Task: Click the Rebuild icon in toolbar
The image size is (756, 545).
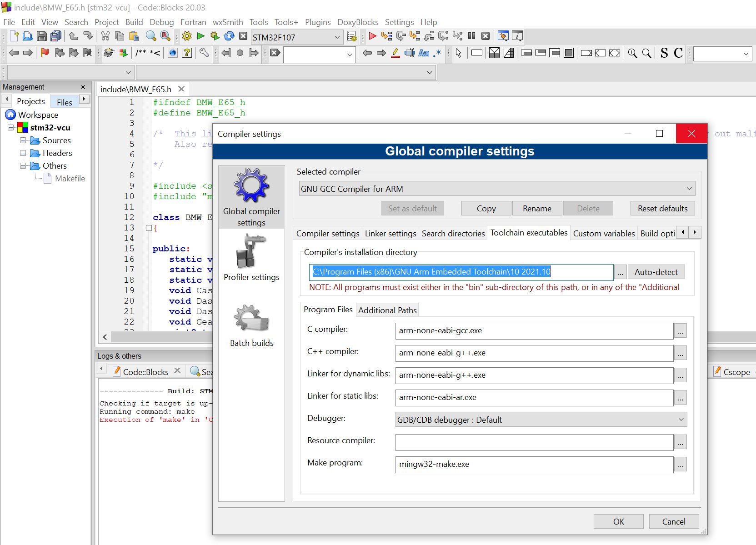Action: pos(229,36)
